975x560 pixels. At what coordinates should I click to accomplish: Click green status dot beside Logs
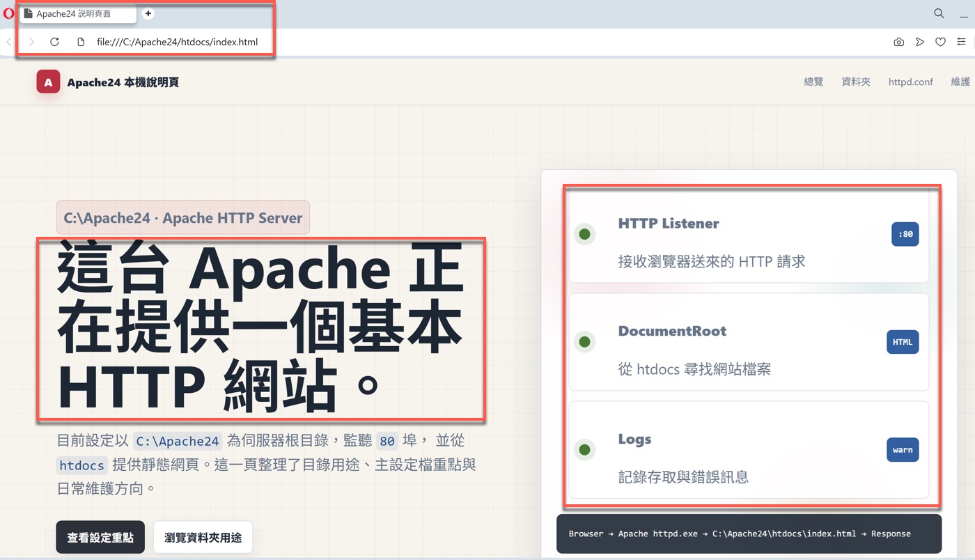coord(585,450)
